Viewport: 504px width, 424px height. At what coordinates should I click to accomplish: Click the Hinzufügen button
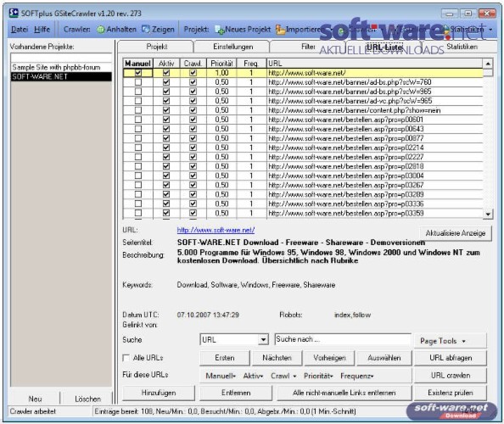click(x=159, y=393)
